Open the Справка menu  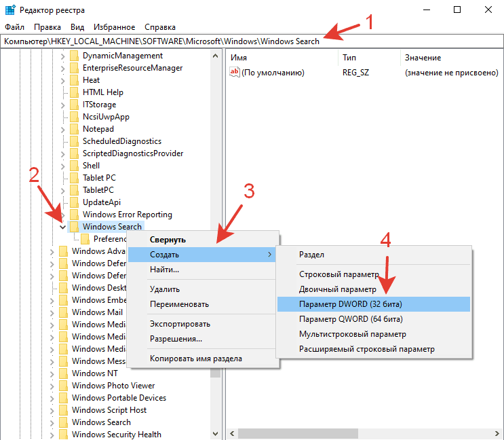[x=160, y=27]
